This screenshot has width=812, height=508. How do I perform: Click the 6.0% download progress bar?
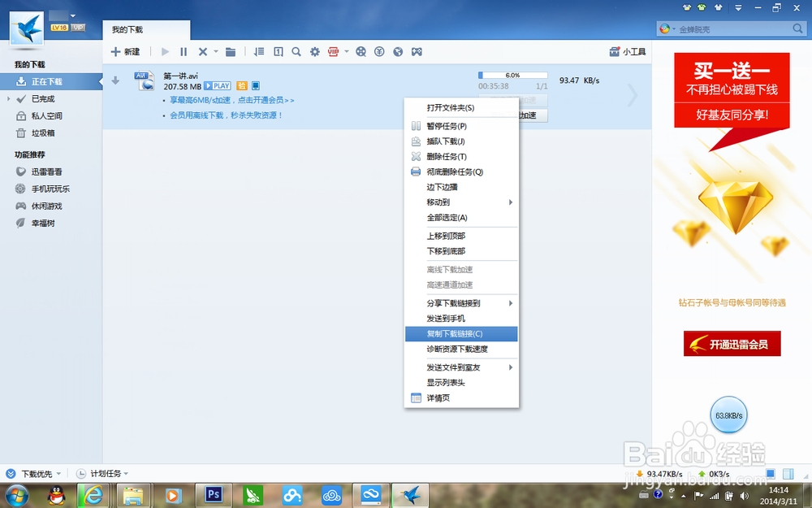[x=512, y=75]
